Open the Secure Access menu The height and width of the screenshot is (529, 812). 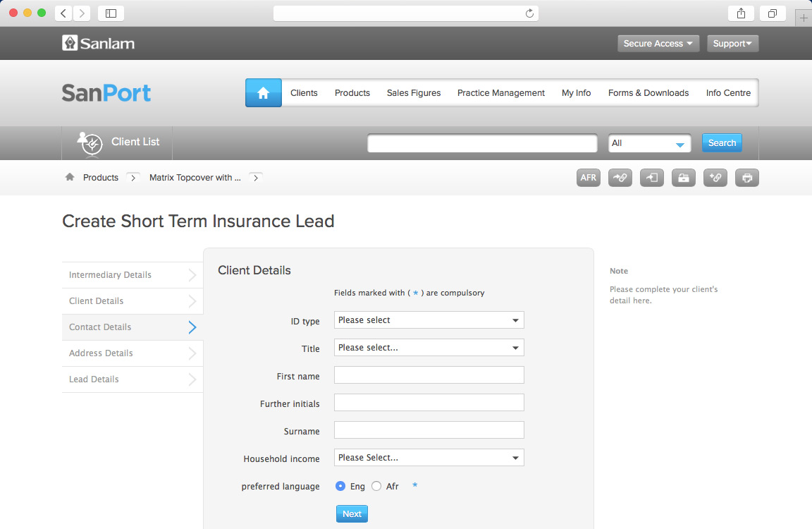point(658,44)
